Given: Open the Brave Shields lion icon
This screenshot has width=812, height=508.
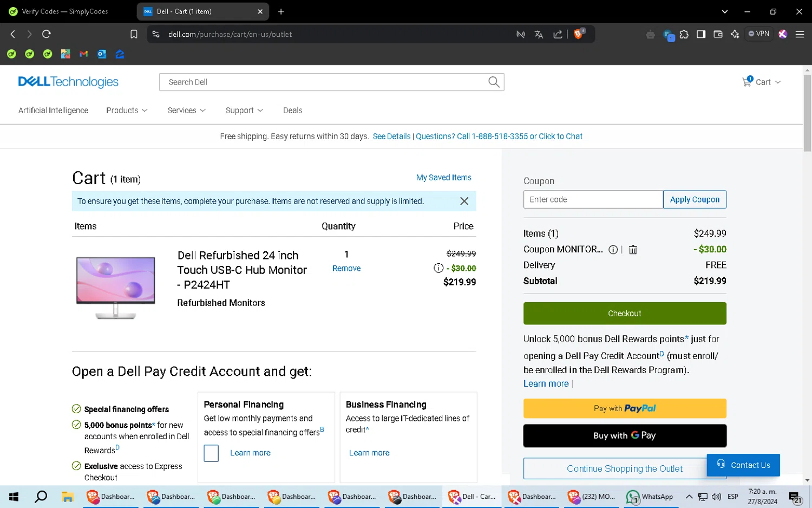Looking at the screenshot, I should point(579,34).
